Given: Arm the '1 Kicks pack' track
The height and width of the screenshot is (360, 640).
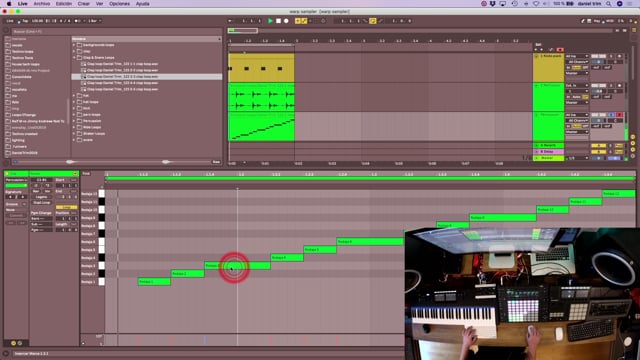Looking at the screenshot, I should 620,56.
